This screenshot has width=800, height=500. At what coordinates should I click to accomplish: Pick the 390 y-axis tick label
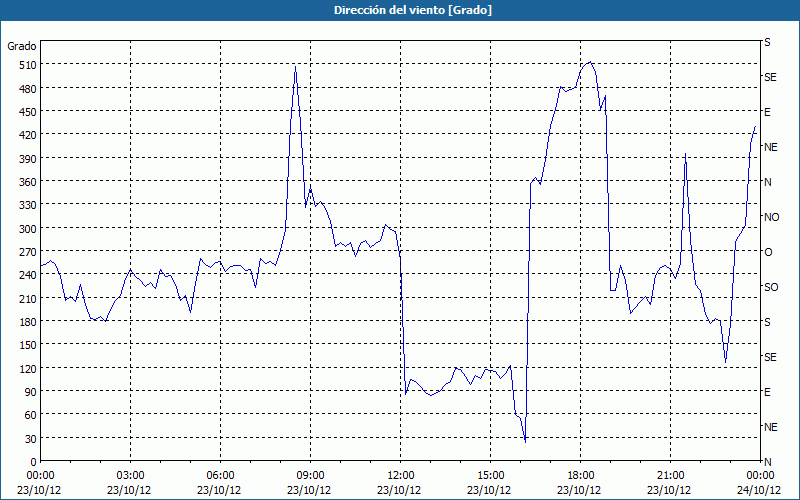(28, 159)
